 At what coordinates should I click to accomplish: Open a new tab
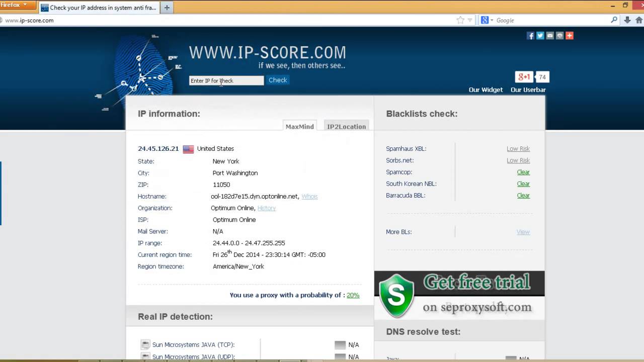[x=167, y=8]
